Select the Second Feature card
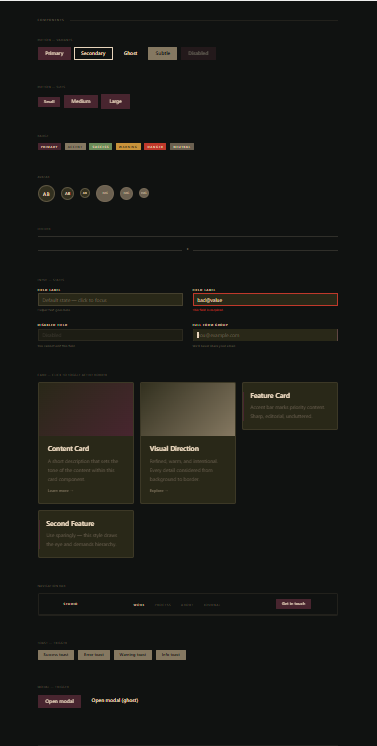This screenshot has width=377, height=746. pyautogui.click(x=86, y=534)
